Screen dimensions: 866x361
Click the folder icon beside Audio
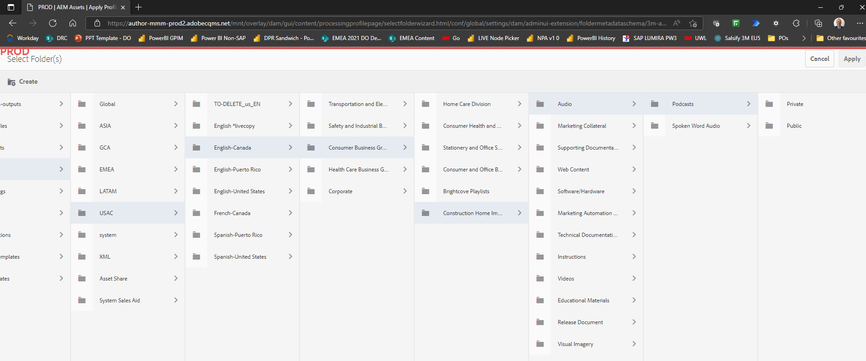coord(540,104)
